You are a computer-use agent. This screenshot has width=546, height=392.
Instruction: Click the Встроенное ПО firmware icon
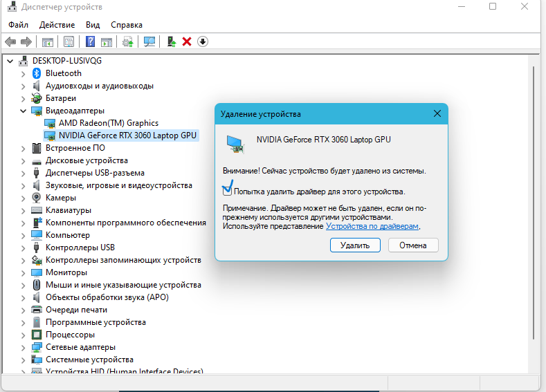(x=37, y=148)
